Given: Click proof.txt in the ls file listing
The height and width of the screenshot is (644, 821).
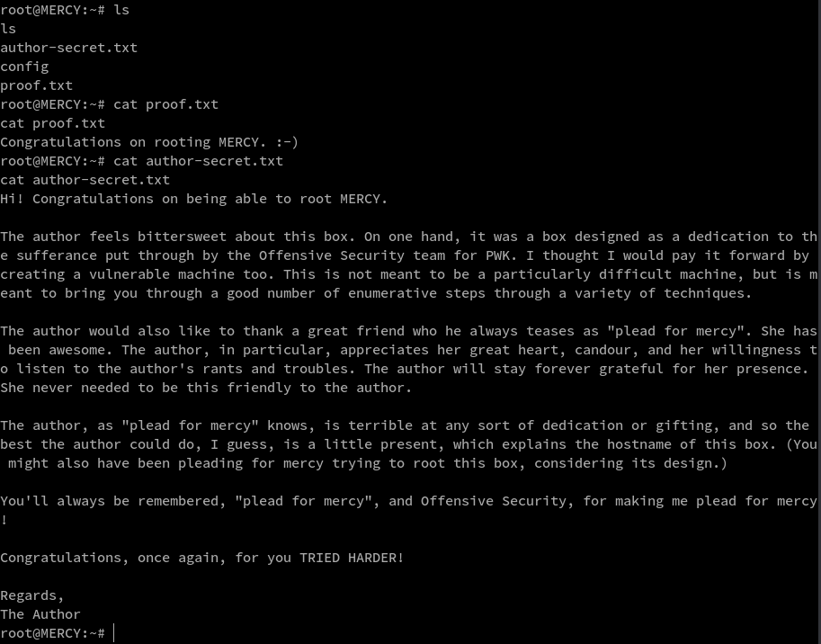Looking at the screenshot, I should pos(36,85).
